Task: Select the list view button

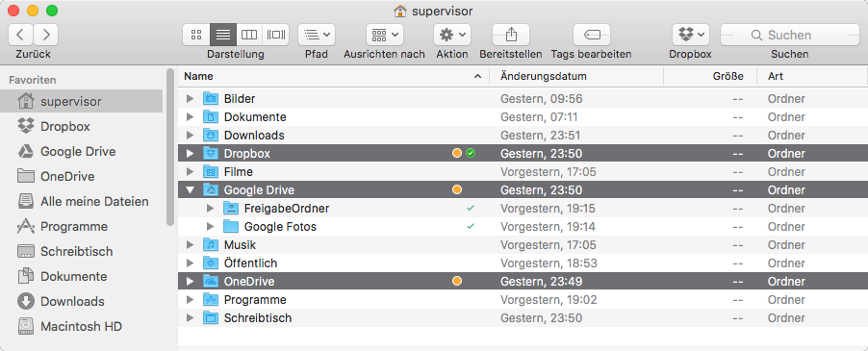Action: [223, 35]
